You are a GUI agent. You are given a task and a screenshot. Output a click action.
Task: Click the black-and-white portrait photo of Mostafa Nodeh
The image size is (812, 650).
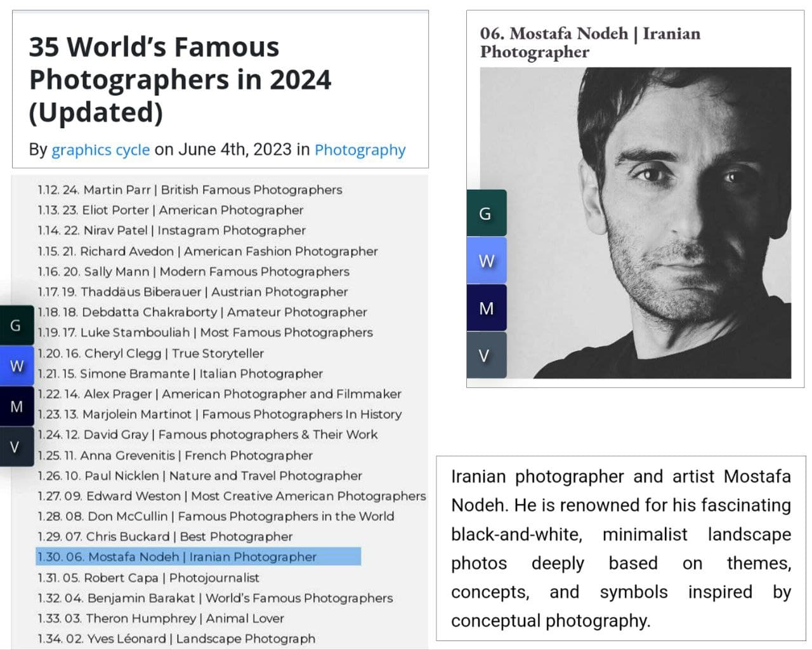click(635, 223)
